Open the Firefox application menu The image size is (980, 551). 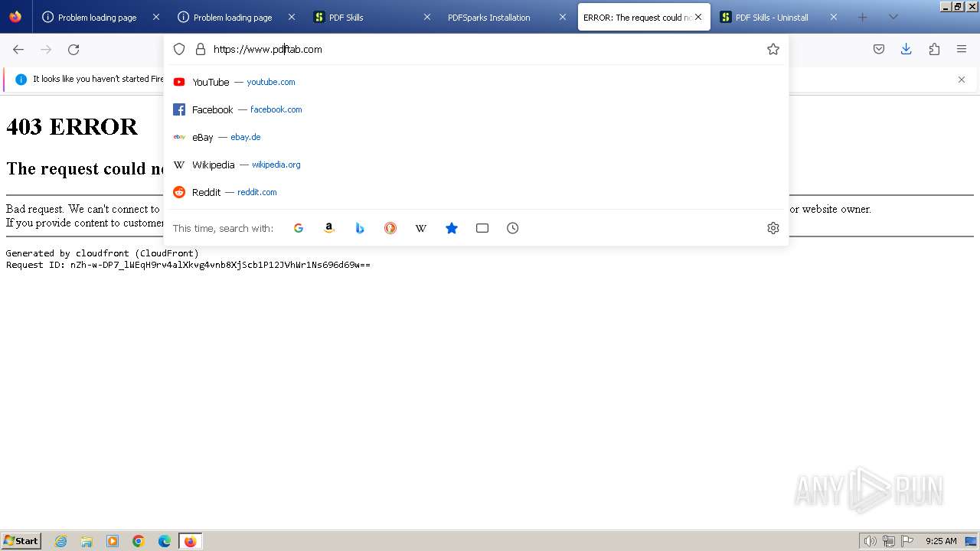[962, 49]
